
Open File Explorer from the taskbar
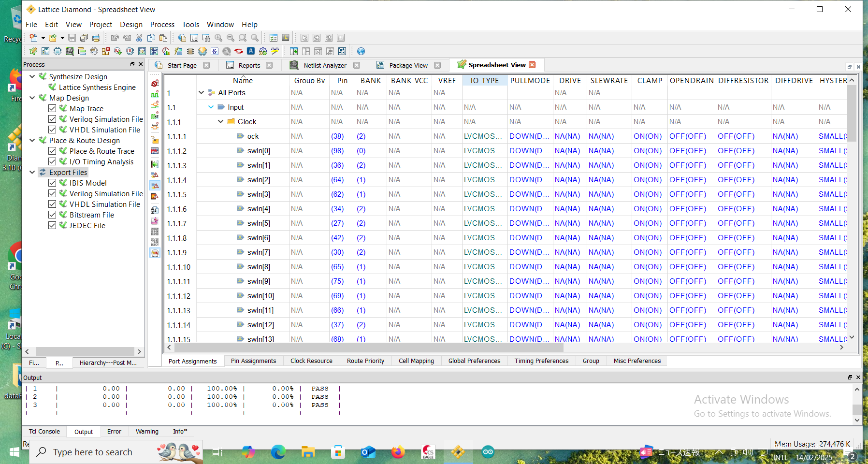point(308,452)
